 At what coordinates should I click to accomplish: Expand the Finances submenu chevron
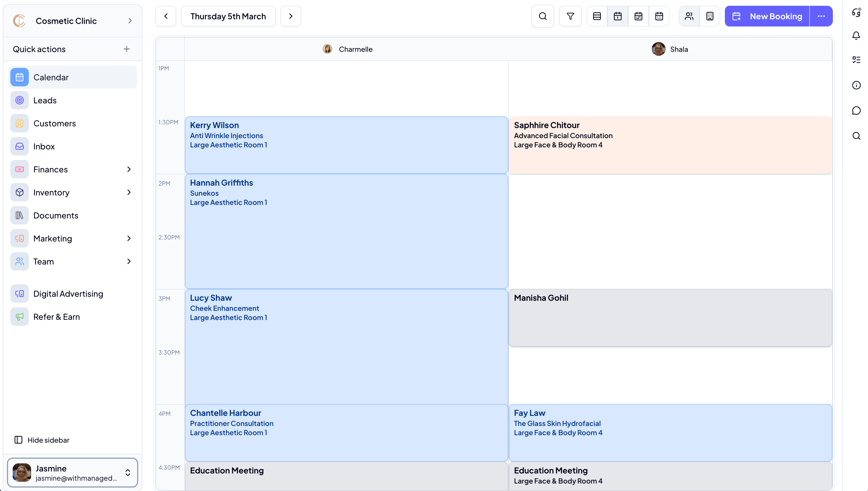pos(129,169)
